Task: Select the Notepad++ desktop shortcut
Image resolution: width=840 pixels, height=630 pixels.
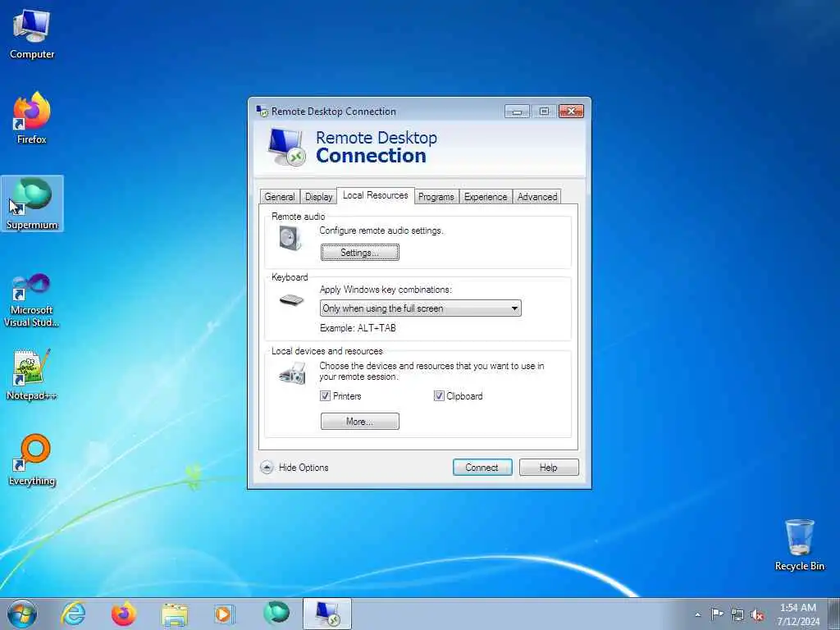Action: click(32, 375)
